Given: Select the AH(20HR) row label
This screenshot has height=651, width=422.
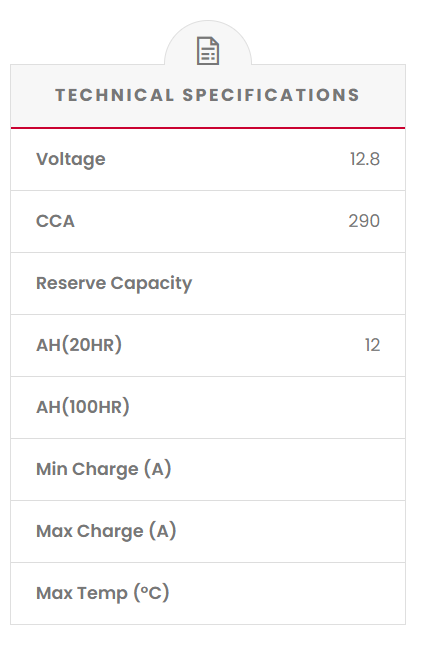Looking at the screenshot, I should pos(79,345).
